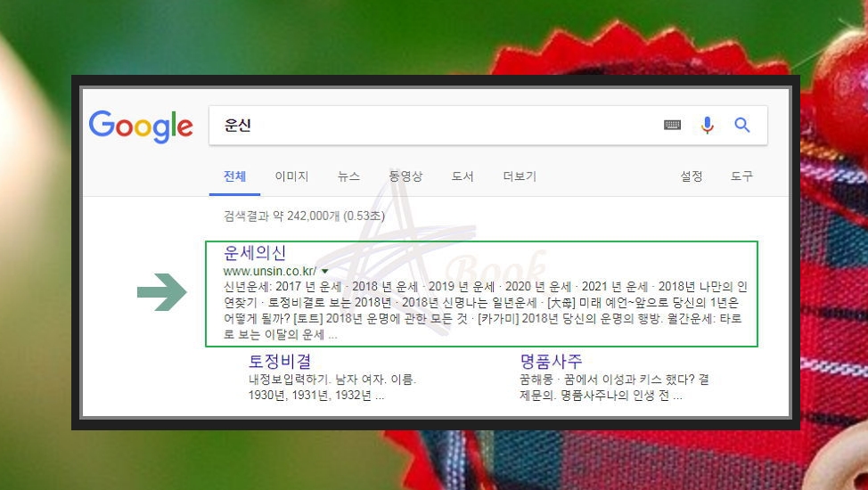Switch to the 동영상 tab
The width and height of the screenshot is (868, 490).
pos(405,176)
